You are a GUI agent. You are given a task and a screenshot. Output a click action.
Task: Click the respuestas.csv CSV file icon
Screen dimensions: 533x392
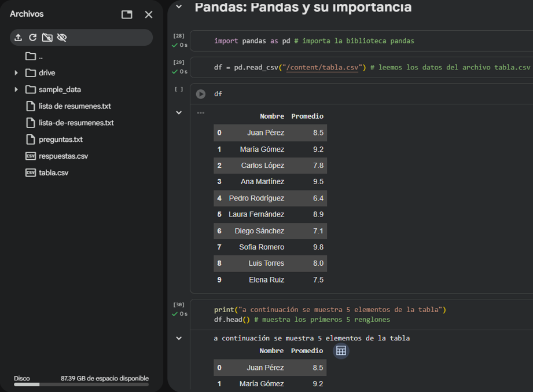(31, 156)
